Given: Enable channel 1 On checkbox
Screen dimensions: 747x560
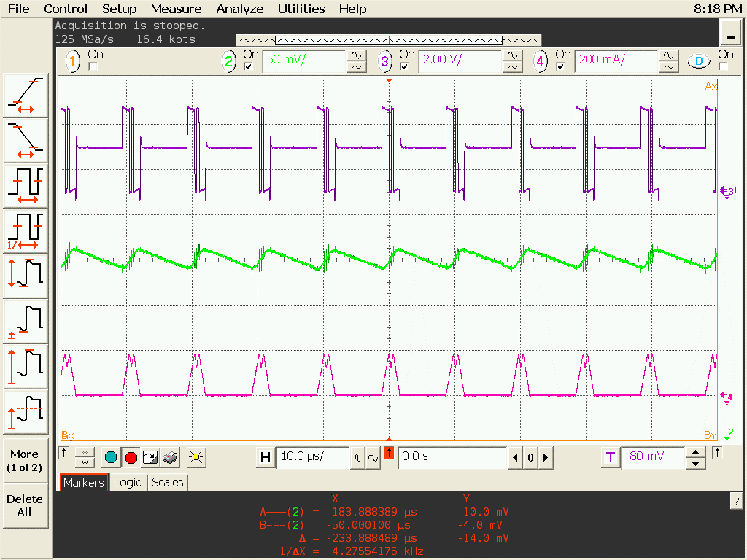Looking at the screenshot, I should [93, 67].
